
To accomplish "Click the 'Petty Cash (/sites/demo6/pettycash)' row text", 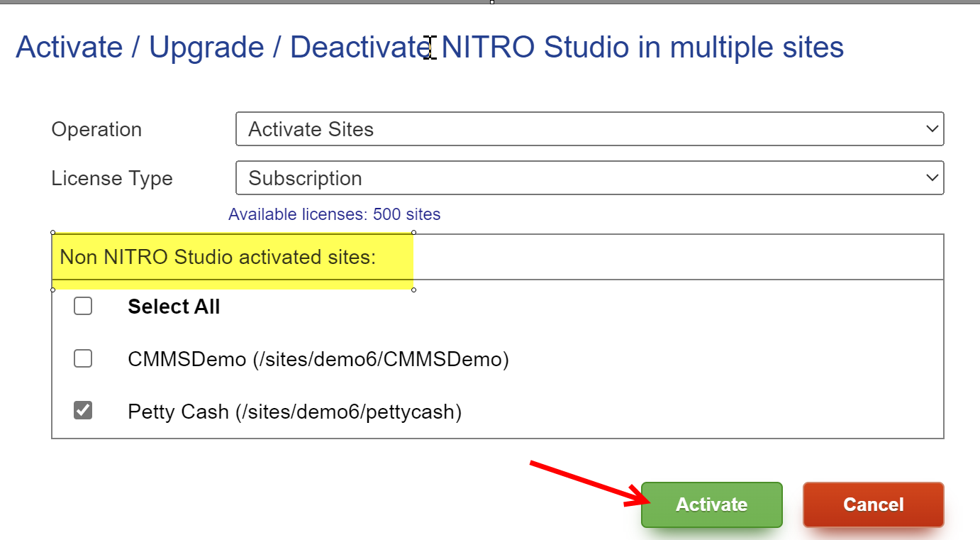I will (295, 412).
